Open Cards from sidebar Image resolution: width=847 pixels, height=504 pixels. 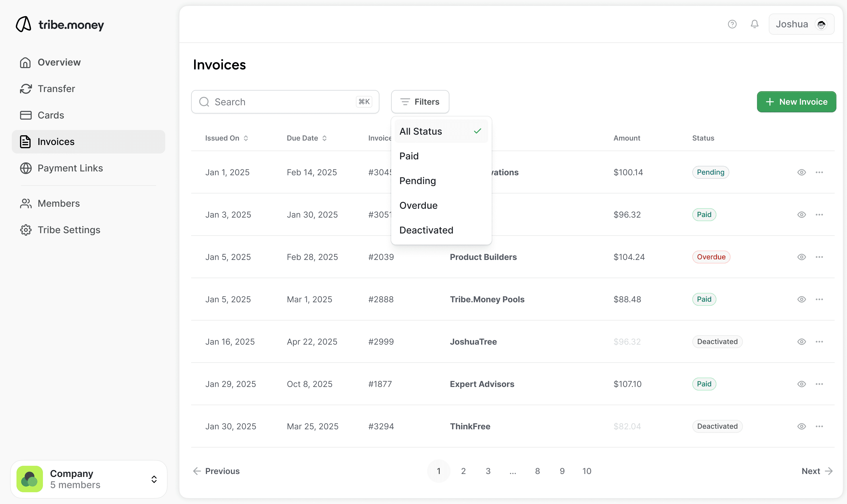51,115
